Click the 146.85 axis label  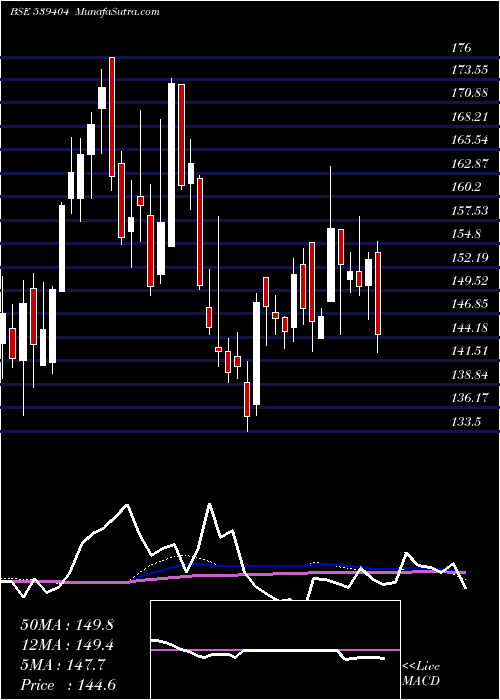[x=469, y=304]
